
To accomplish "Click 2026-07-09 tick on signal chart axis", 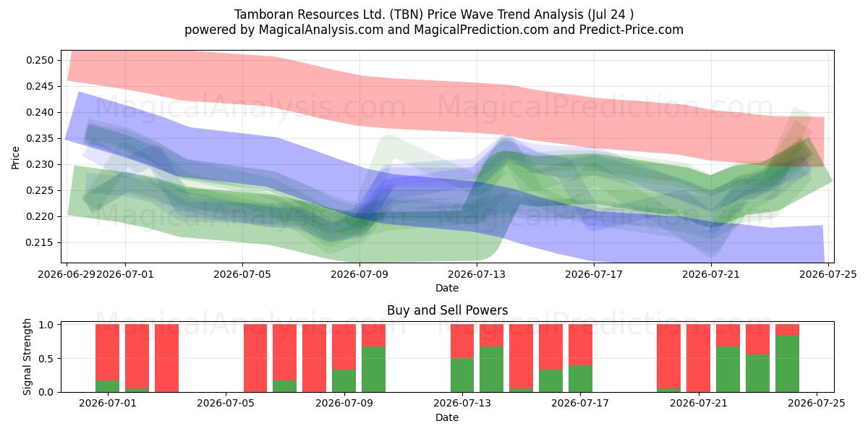I will click(x=344, y=404).
